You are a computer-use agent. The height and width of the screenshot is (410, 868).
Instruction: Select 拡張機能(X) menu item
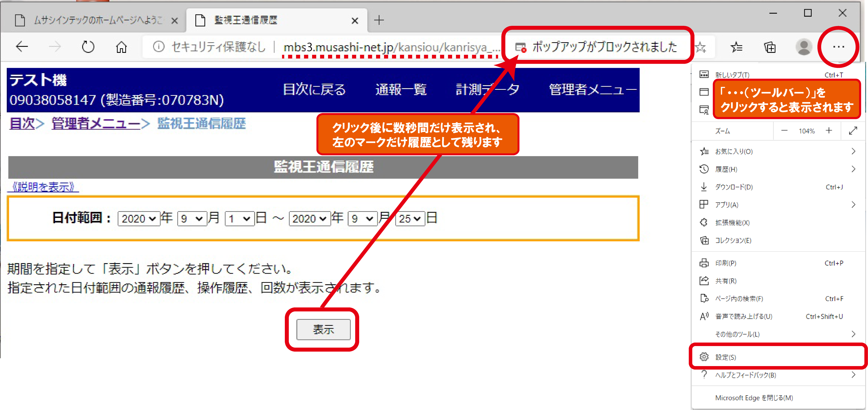pyautogui.click(x=778, y=223)
